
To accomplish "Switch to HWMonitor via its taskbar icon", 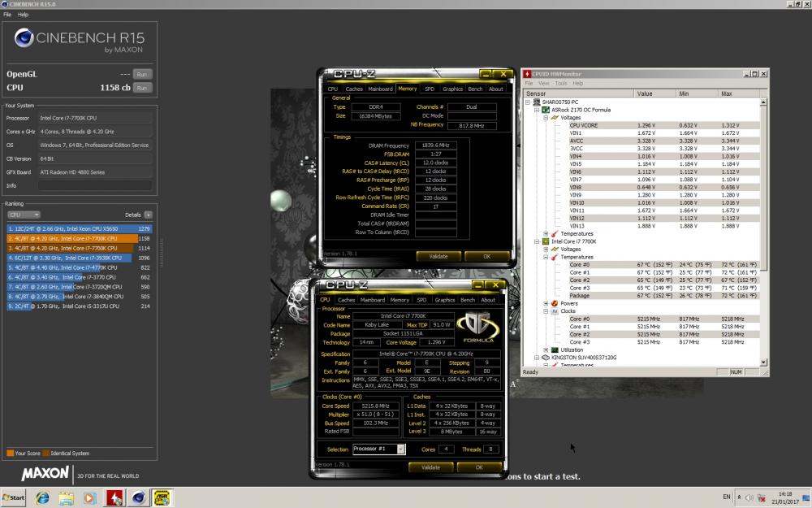I will [114, 497].
